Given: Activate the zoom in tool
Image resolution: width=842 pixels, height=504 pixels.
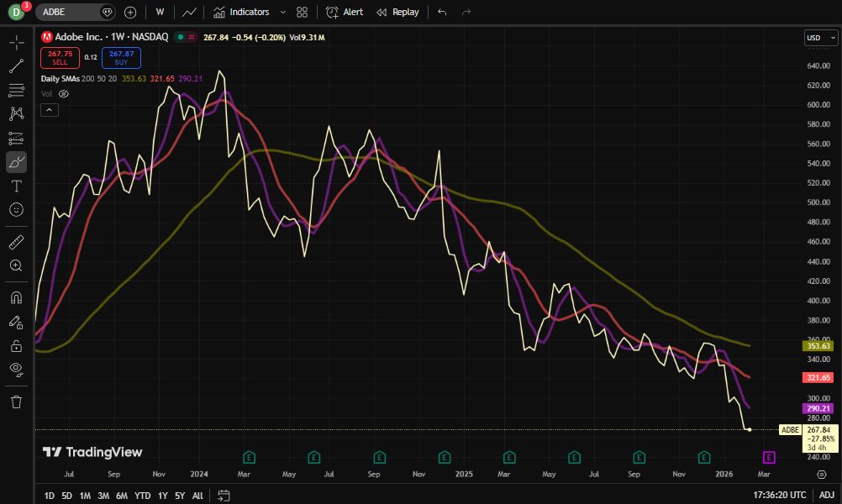Looking at the screenshot, I should [16, 265].
